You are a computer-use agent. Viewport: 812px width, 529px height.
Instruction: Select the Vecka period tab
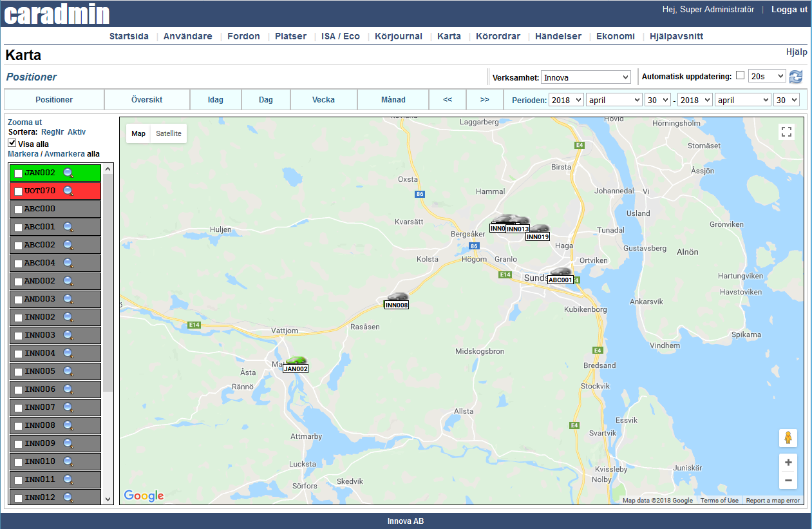[x=323, y=100]
